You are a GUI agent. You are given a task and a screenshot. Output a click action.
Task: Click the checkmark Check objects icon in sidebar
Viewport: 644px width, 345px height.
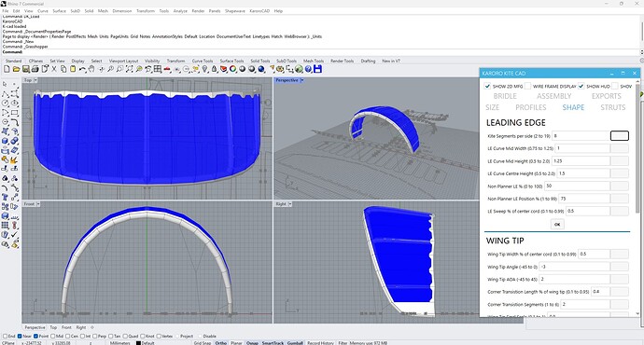(14, 235)
